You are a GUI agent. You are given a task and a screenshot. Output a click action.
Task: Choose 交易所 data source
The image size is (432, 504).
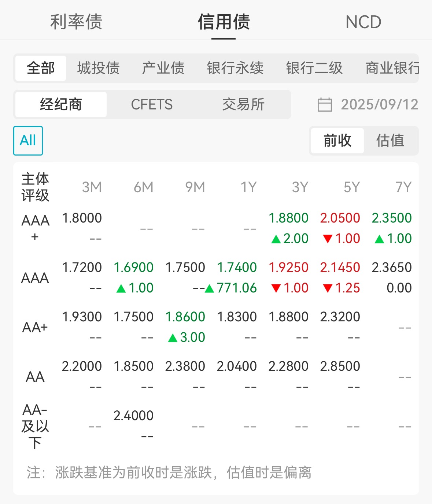243,104
